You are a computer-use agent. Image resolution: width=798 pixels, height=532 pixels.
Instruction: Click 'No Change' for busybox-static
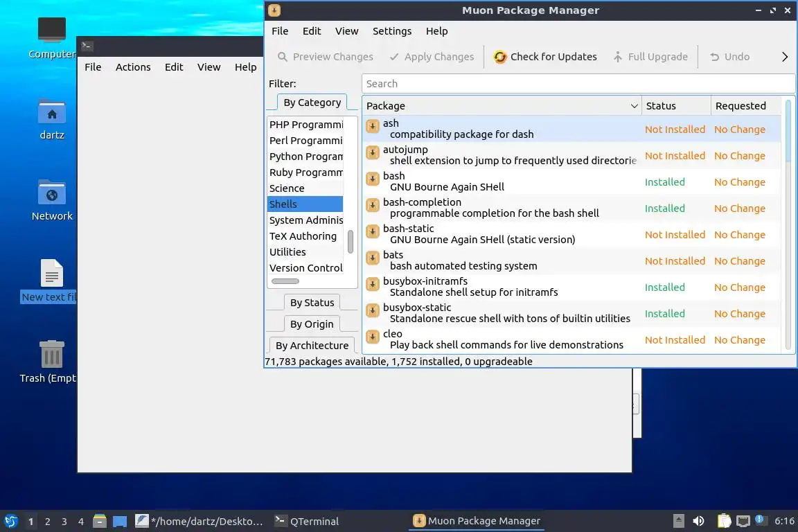pos(740,314)
